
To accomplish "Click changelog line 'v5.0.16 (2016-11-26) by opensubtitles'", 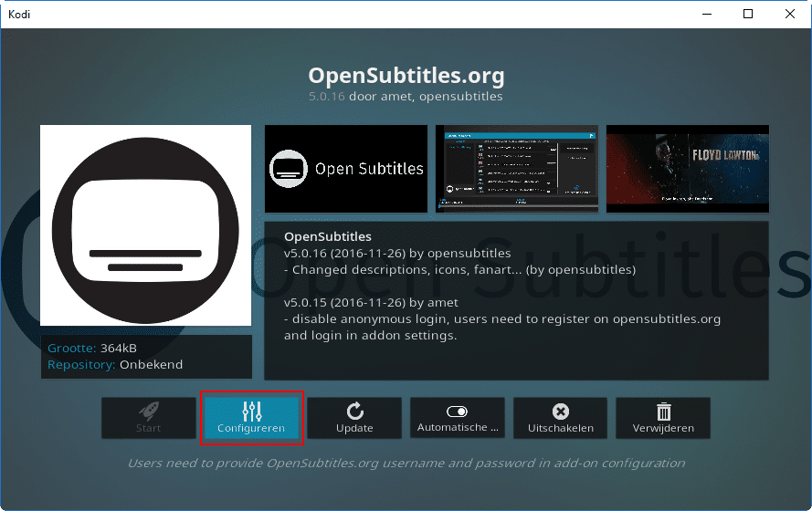I will point(397,253).
